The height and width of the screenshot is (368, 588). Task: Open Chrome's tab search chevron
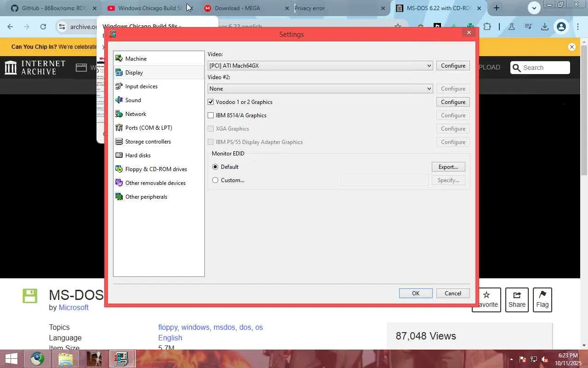pyautogui.click(x=534, y=8)
